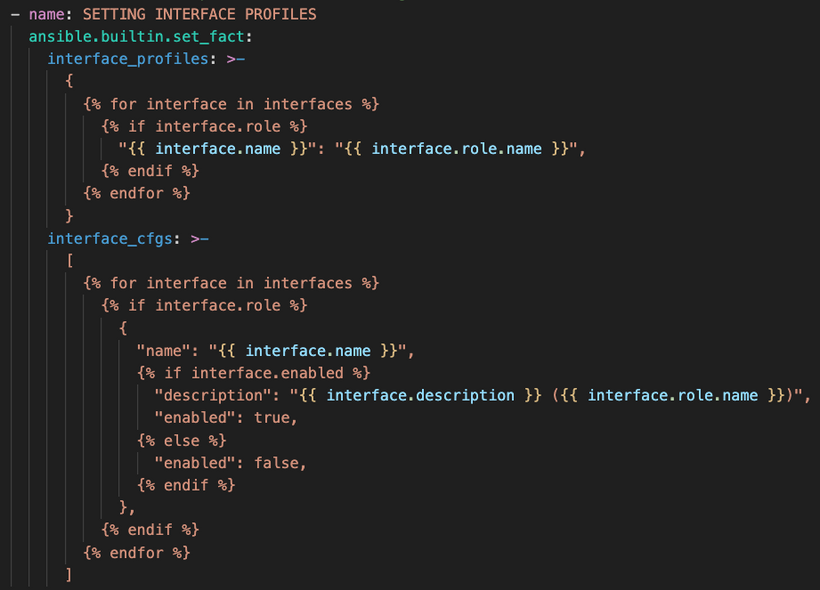820x590 pixels.
Task: Click the closing square bracket at the bottom
Action: point(69,575)
